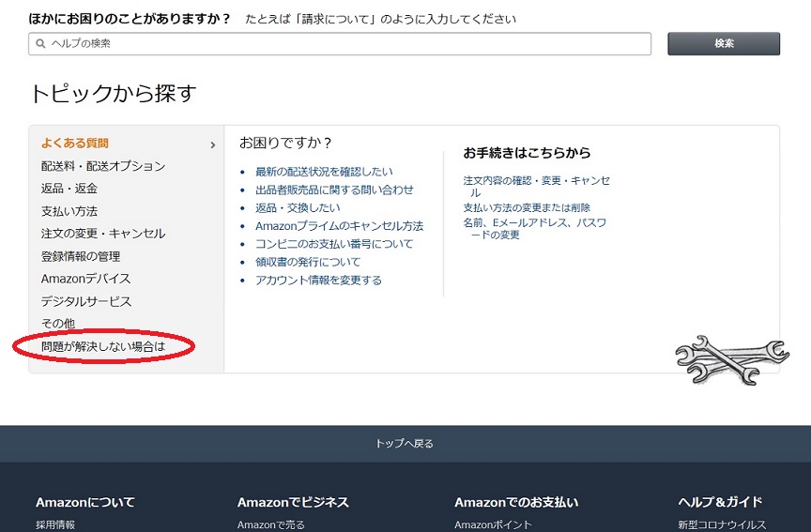This screenshot has width=811, height=532.
Task: Open 新型コロナウイルス footer link
Action: point(722,524)
